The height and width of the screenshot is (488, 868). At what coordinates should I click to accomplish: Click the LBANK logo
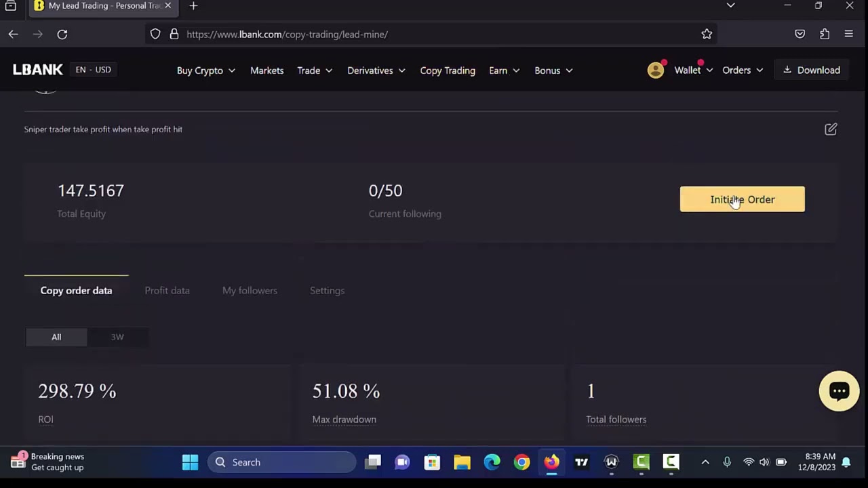[x=38, y=70]
